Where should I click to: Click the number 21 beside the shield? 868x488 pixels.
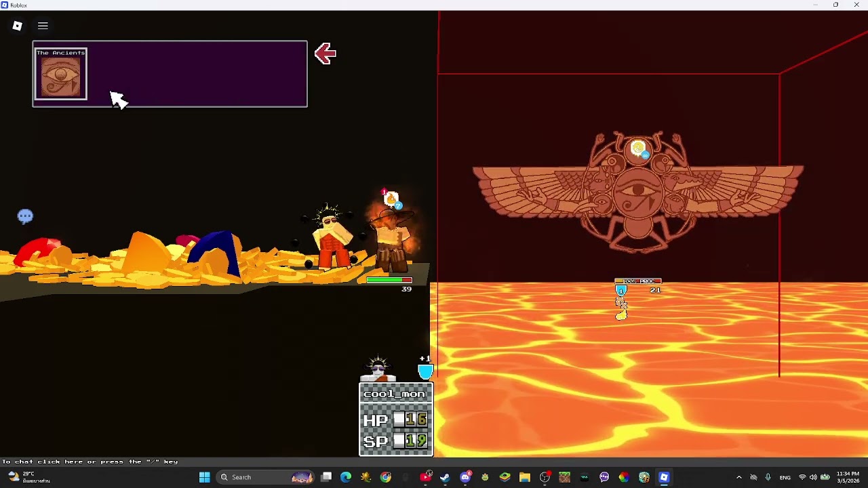(655, 290)
